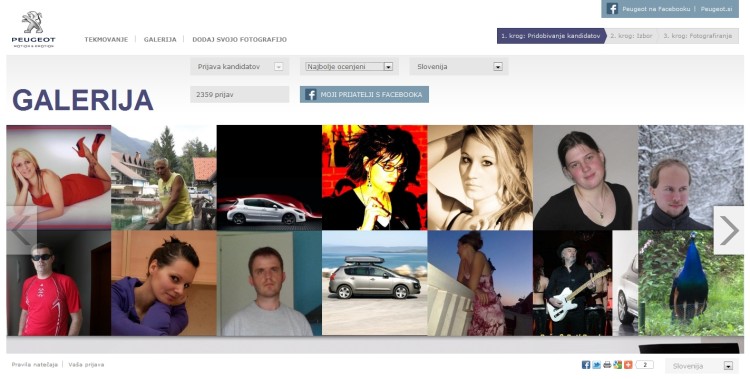Open the TEKMOVANJE menu item
The width and height of the screenshot is (750, 379).
coord(106,40)
